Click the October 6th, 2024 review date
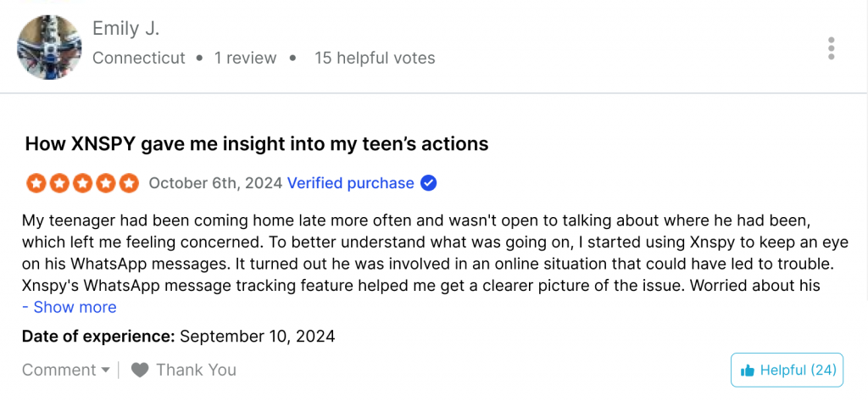This screenshot has width=868, height=401. [x=215, y=183]
